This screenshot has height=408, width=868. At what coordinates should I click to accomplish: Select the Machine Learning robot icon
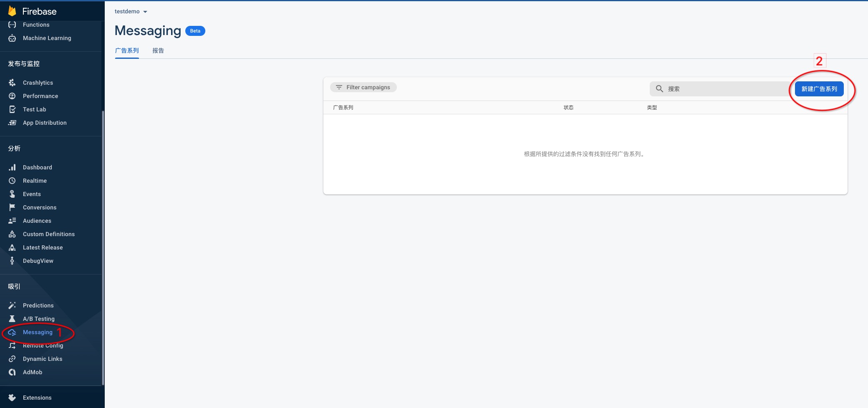pos(12,38)
